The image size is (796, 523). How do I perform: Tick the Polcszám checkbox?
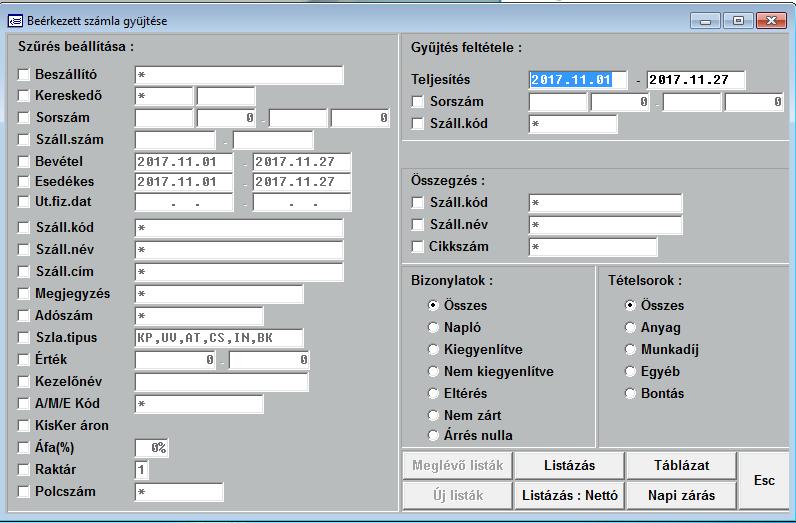click(24, 492)
